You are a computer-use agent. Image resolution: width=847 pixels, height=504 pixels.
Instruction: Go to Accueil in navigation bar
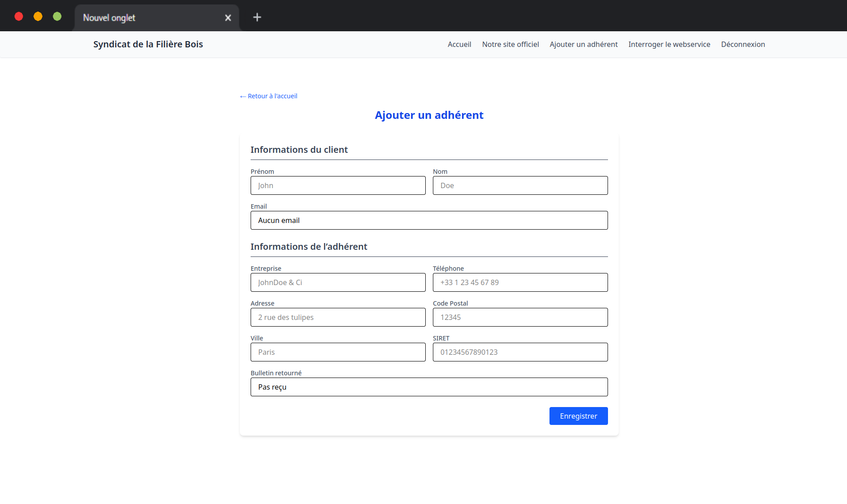[x=459, y=44]
